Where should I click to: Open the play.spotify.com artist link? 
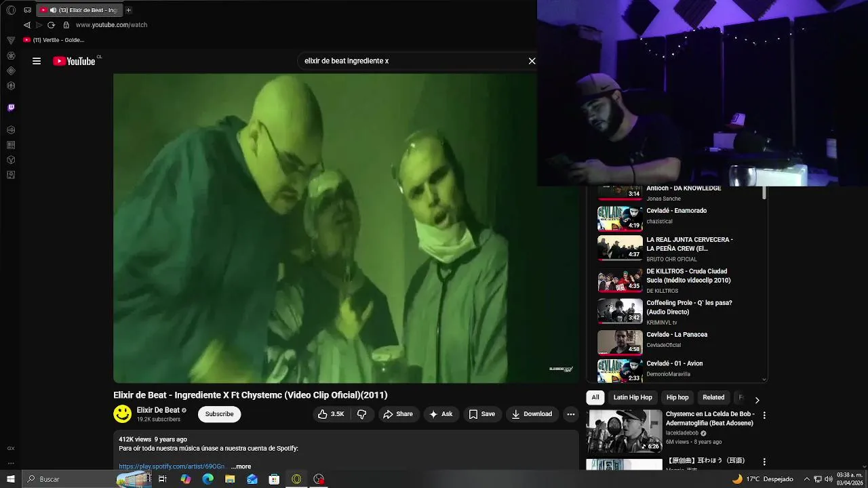[x=172, y=466]
